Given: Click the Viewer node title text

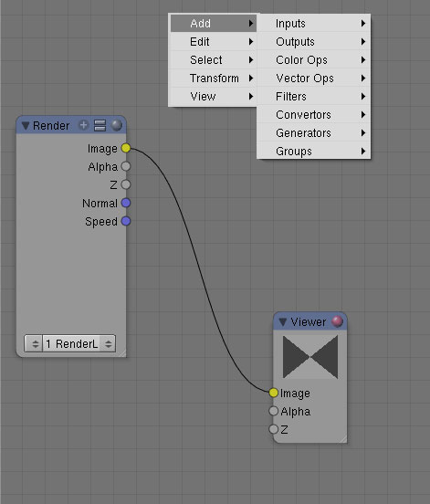Looking at the screenshot, I should (x=309, y=321).
